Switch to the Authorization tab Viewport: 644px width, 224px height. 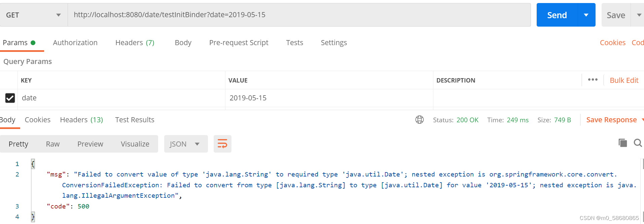[x=75, y=43]
